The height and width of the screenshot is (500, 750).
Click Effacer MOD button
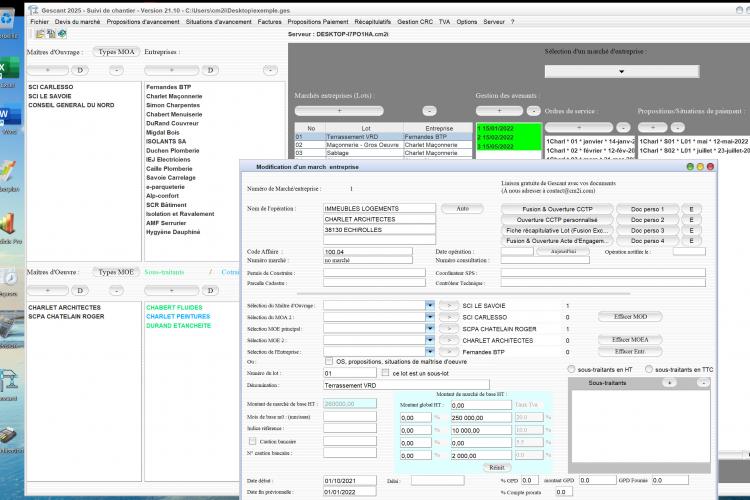tap(630, 317)
